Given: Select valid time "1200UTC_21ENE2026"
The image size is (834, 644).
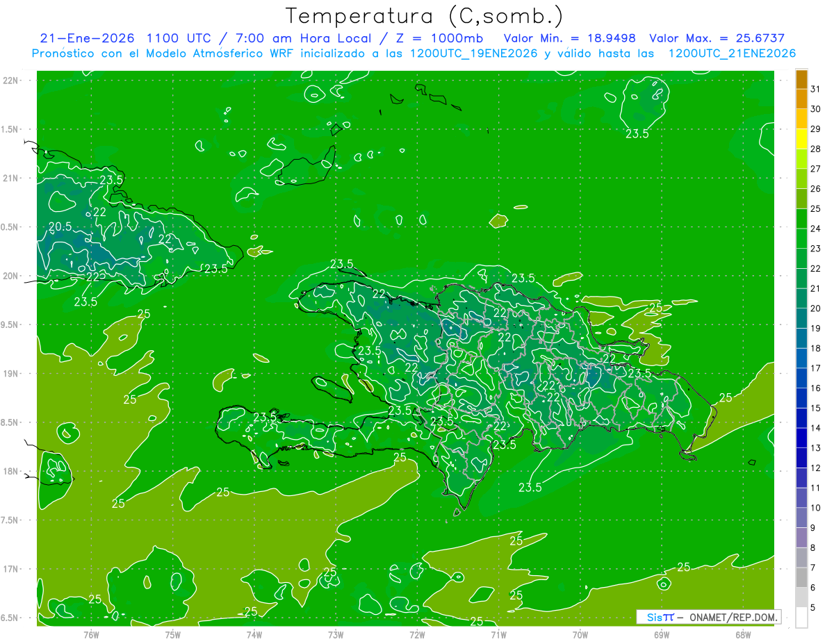Looking at the screenshot, I should click(732, 53).
